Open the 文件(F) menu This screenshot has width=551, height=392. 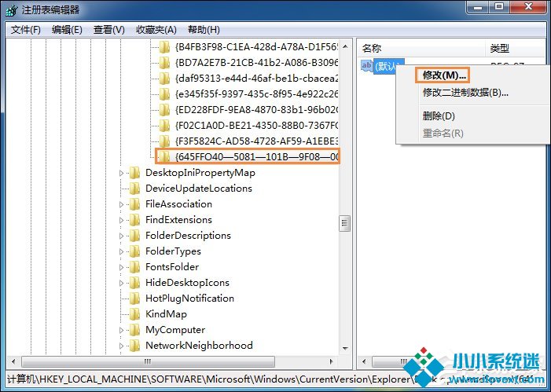coord(26,30)
